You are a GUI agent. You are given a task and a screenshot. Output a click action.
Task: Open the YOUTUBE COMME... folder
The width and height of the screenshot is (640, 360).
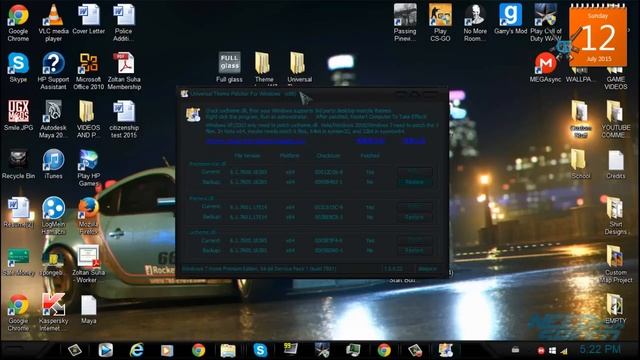[x=616, y=119]
